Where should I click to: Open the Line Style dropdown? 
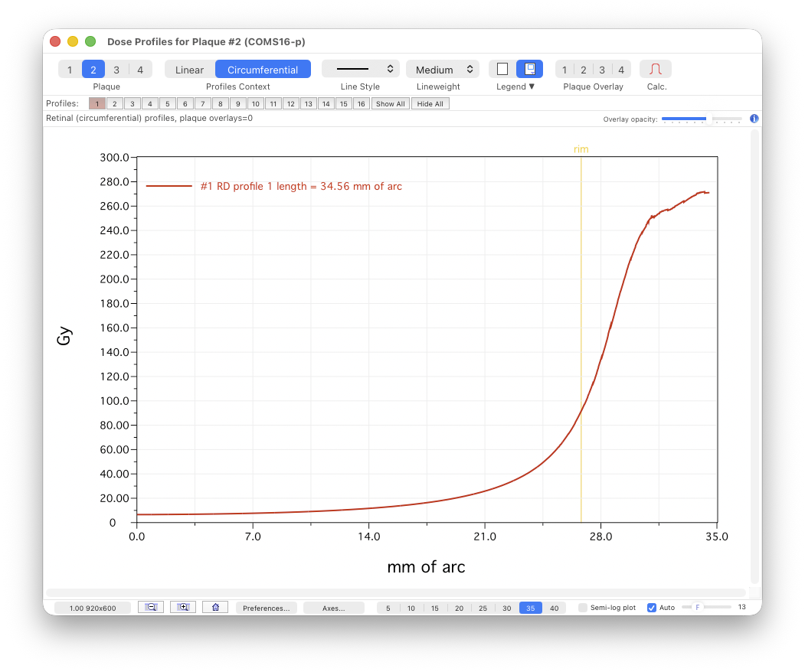tap(361, 69)
